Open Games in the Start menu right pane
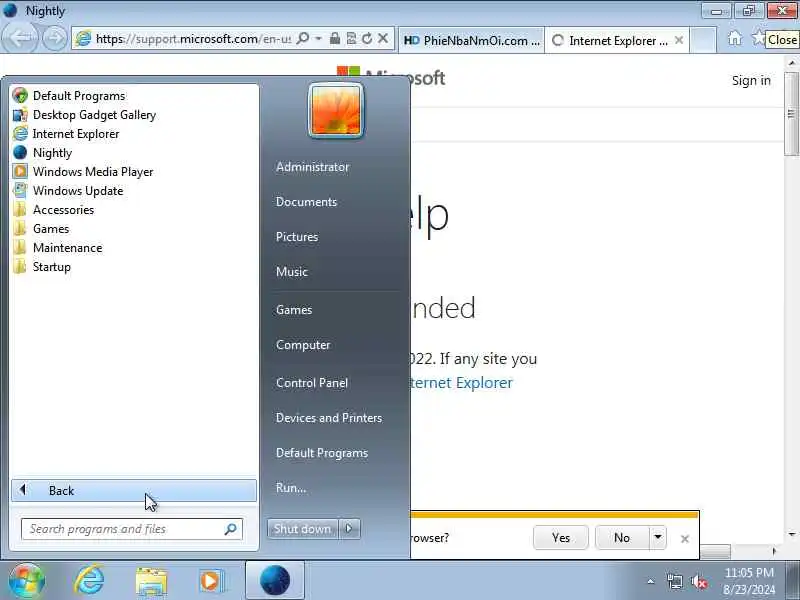Image resolution: width=800 pixels, height=600 pixels. [294, 310]
